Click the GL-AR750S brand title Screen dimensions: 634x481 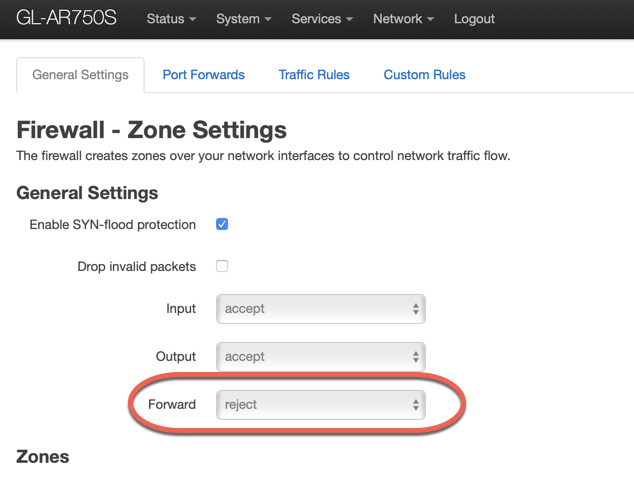[x=66, y=19]
